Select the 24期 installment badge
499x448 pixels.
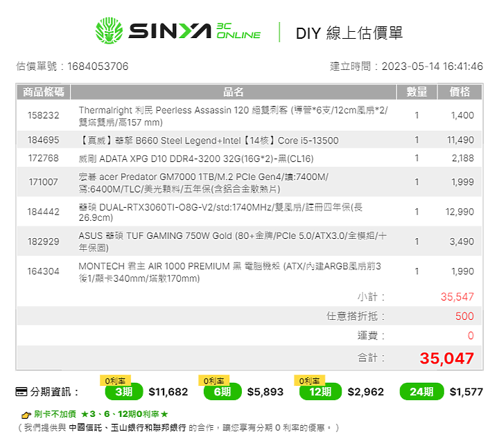point(421,392)
